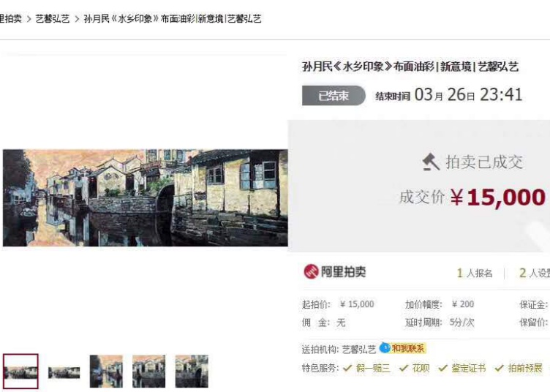This screenshot has width=550, height=392.
Task: Select the fourth thumbnail showing house detail
Action: (148, 372)
